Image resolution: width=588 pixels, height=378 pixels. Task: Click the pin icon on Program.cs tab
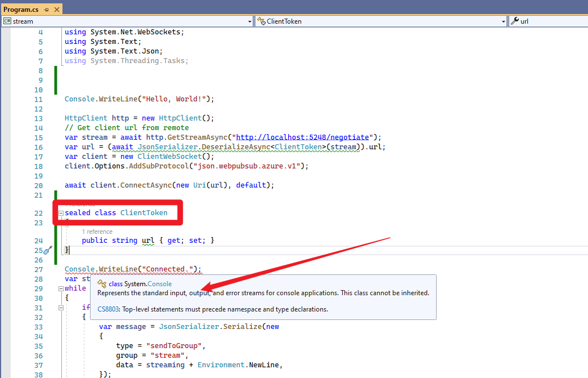(x=46, y=10)
